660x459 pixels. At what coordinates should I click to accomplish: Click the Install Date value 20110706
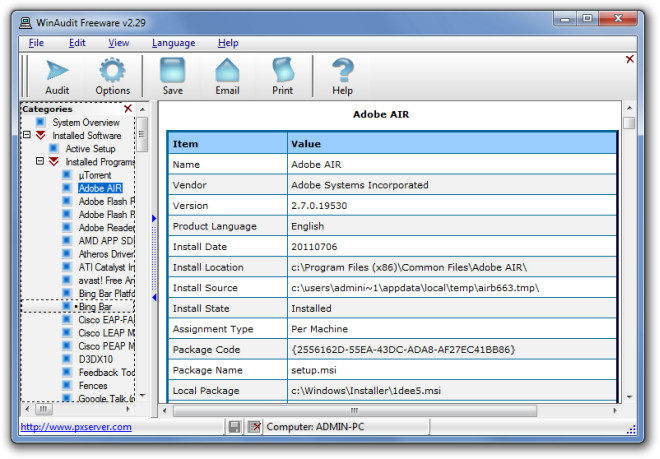314,247
